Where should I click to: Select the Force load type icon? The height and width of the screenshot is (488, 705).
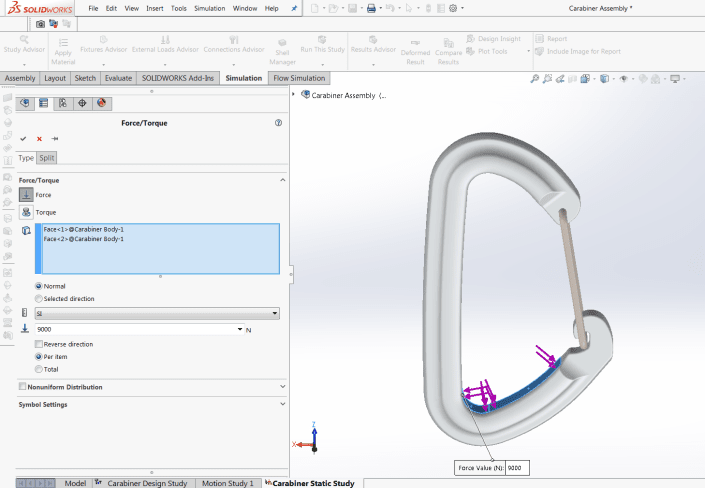(x=26, y=195)
